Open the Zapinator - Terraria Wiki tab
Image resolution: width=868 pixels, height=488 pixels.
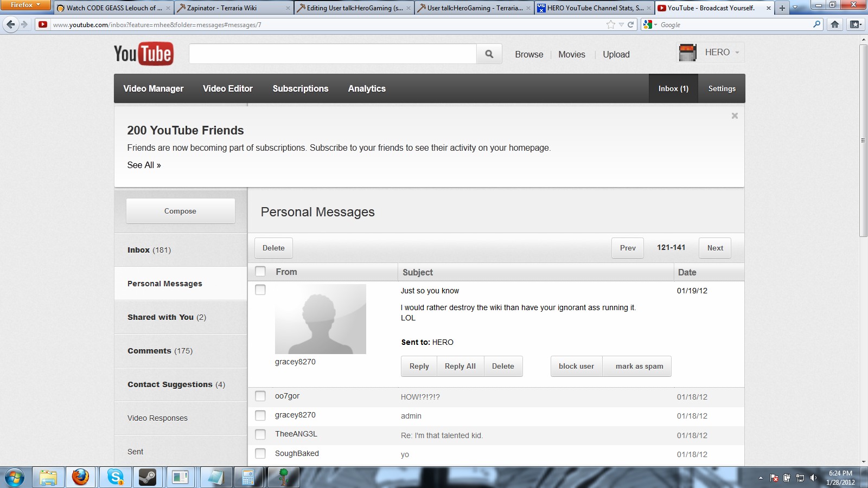point(228,8)
